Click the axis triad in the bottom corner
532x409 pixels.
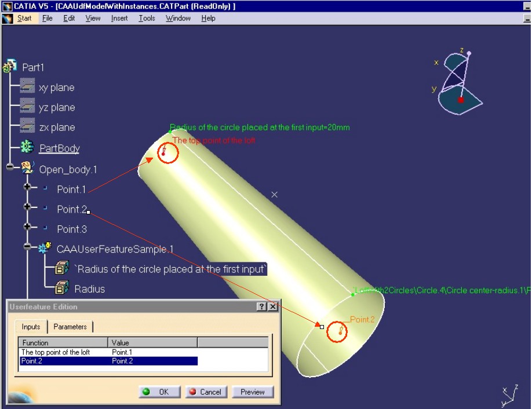509,395
